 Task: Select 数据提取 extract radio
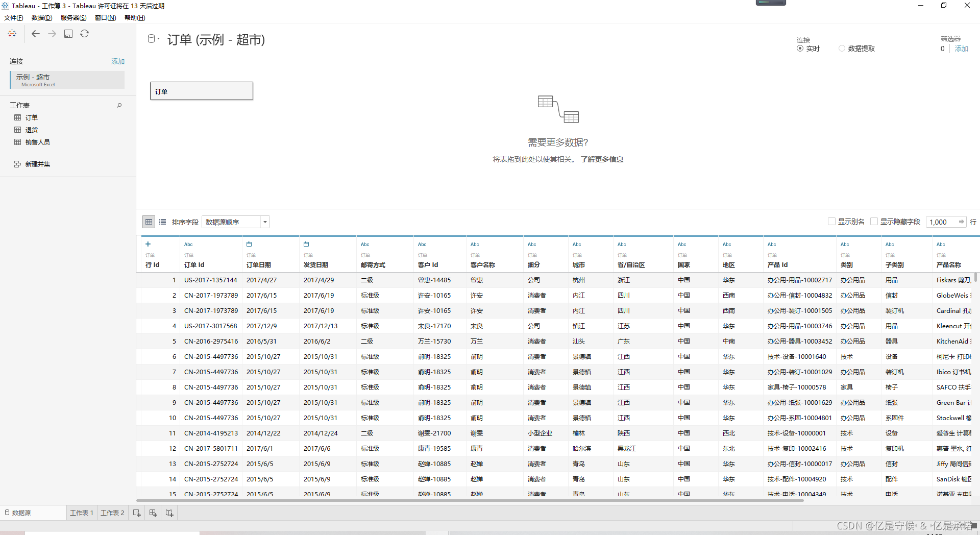(842, 48)
